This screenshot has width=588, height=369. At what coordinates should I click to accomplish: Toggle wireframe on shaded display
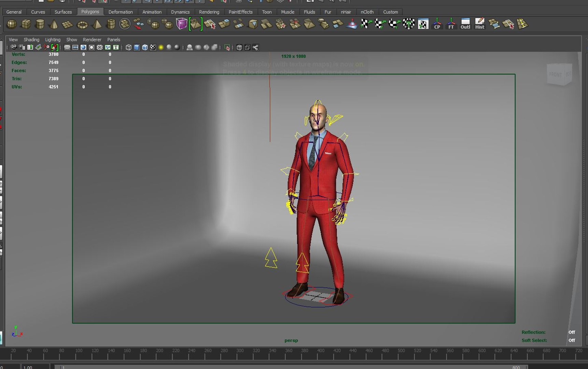pos(145,47)
